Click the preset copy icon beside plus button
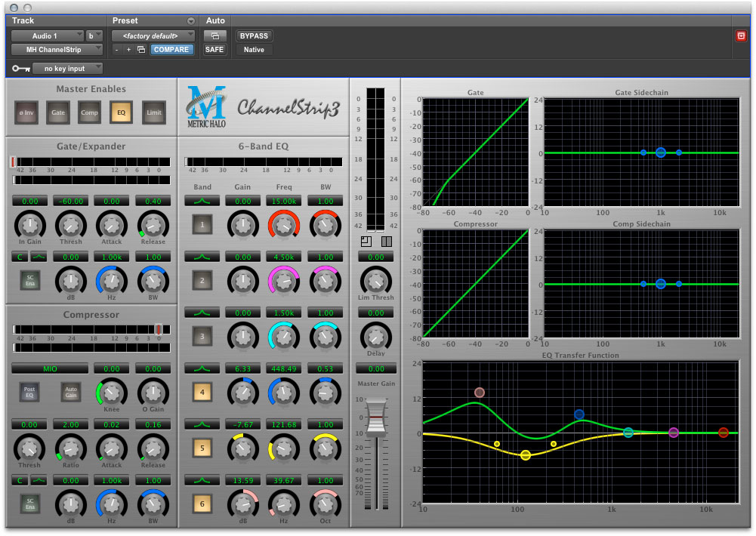756x536 pixels. coord(141,50)
